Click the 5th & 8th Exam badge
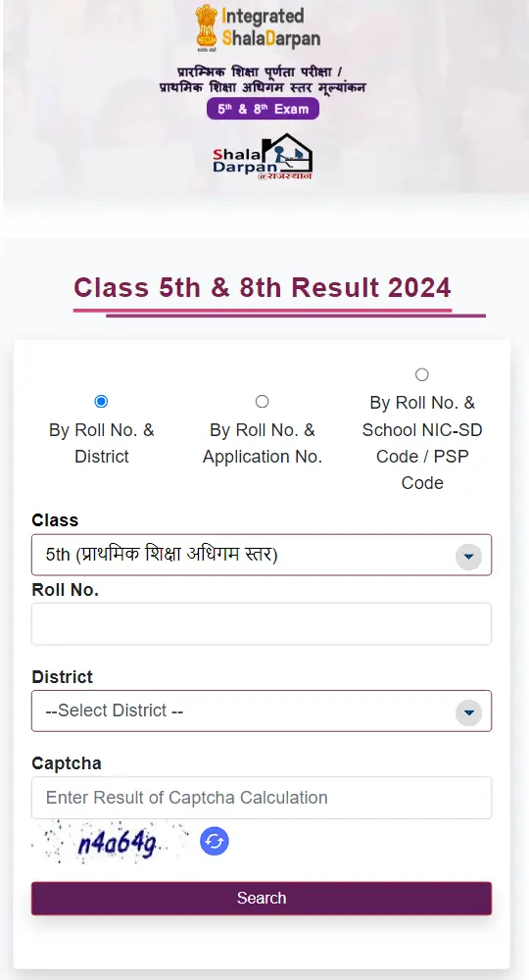Image resolution: width=529 pixels, height=980 pixels. [263, 109]
